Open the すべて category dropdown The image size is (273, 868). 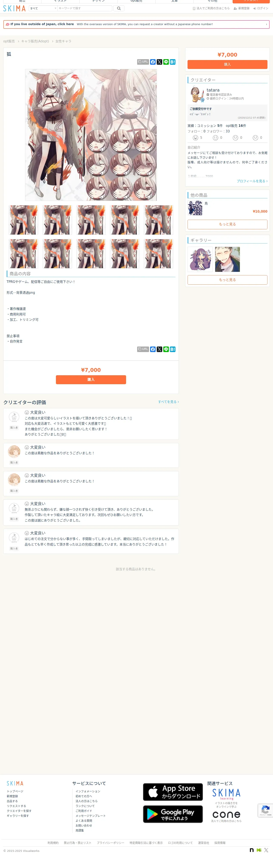[43, 9]
